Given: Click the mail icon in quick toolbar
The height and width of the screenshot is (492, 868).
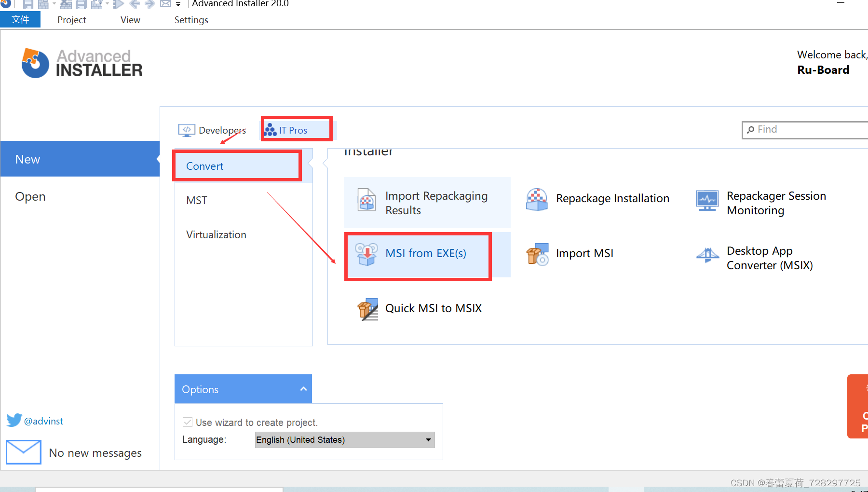Looking at the screenshot, I should (x=165, y=4).
